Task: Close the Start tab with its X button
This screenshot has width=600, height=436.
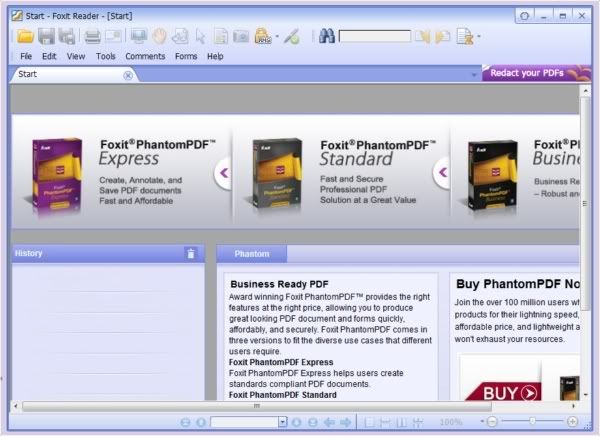Action: pos(128,75)
